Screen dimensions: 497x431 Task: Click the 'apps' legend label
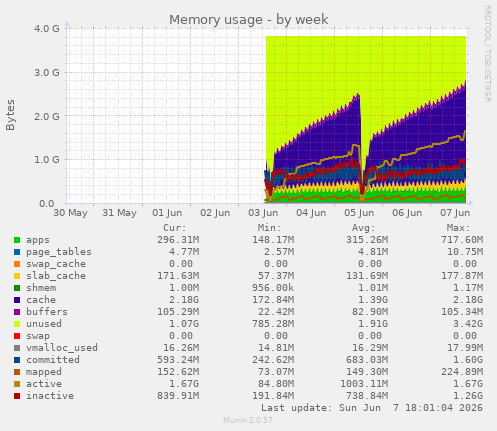[38, 240]
